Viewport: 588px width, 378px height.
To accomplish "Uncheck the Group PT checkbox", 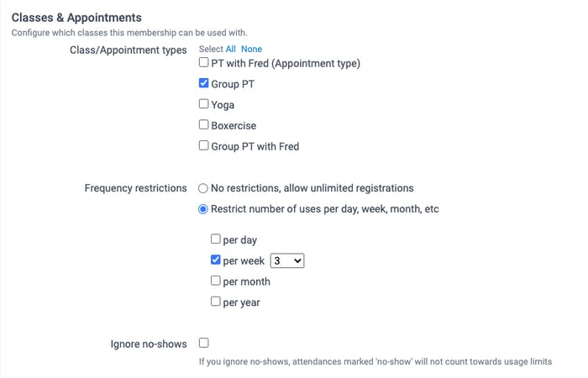I will [x=204, y=84].
